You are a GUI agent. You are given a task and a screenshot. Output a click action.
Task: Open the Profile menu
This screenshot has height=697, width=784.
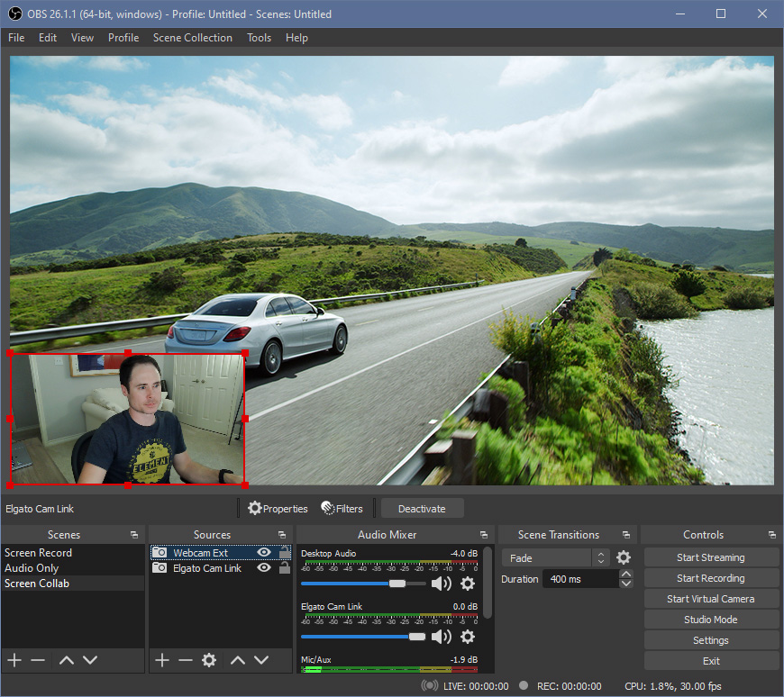pos(123,38)
